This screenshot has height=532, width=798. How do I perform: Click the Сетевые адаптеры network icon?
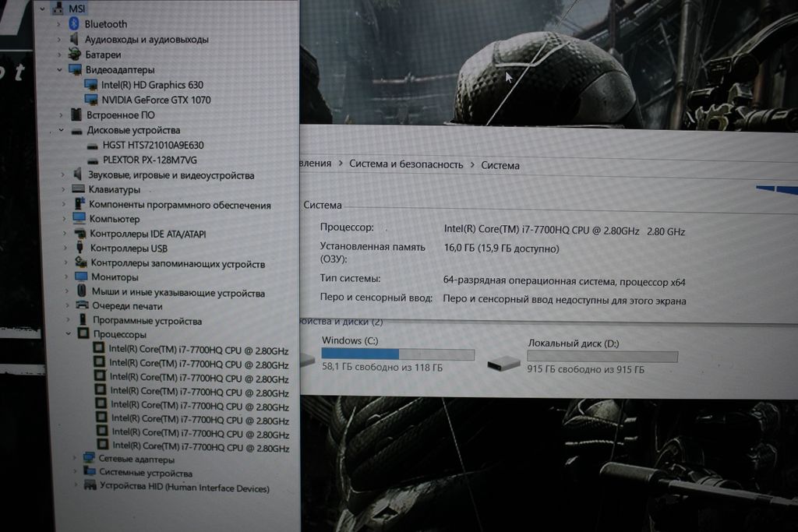click(x=88, y=458)
